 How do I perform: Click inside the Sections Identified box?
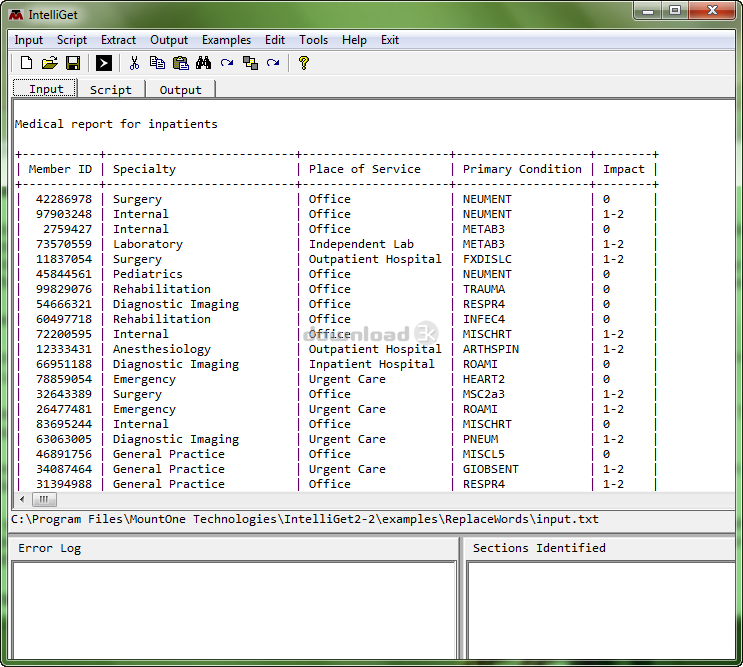601,610
